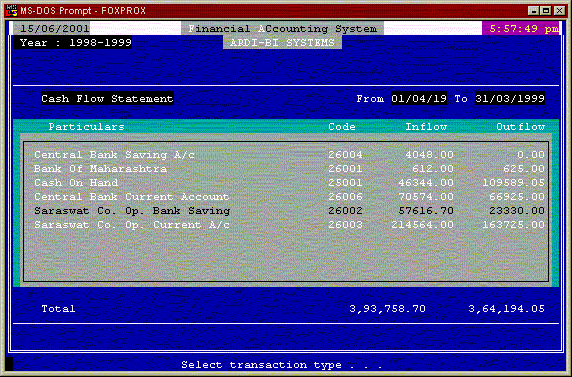
Task: Click the Financial ACcounting System heading
Action: click(x=282, y=28)
